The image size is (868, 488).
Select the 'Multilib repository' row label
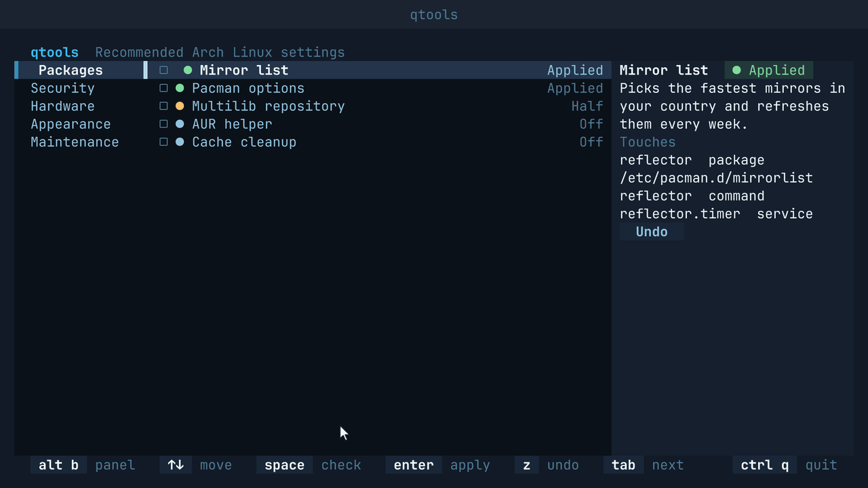tap(269, 106)
